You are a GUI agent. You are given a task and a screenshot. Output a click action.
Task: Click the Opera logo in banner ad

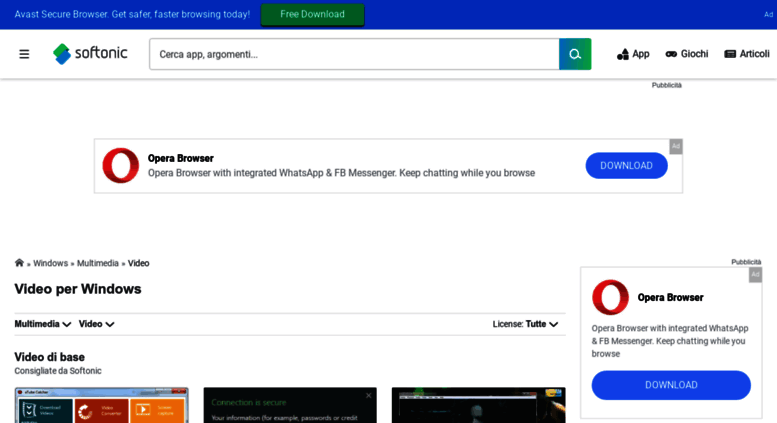[x=120, y=165]
